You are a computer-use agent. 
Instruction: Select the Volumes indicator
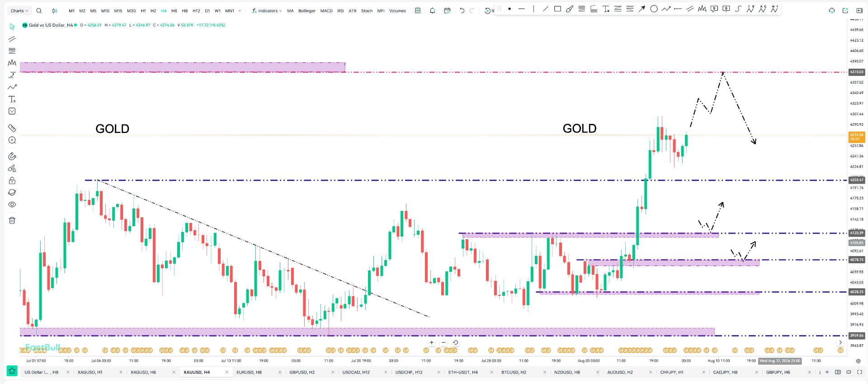coord(398,11)
